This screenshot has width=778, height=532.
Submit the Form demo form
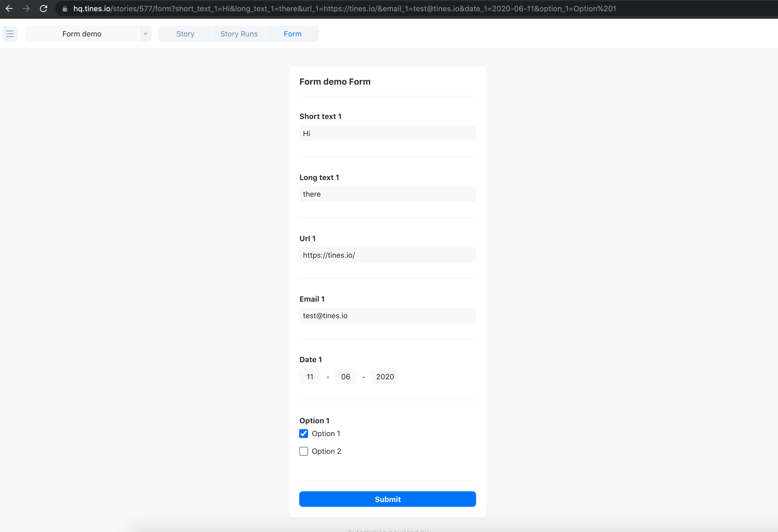pyautogui.click(x=388, y=499)
